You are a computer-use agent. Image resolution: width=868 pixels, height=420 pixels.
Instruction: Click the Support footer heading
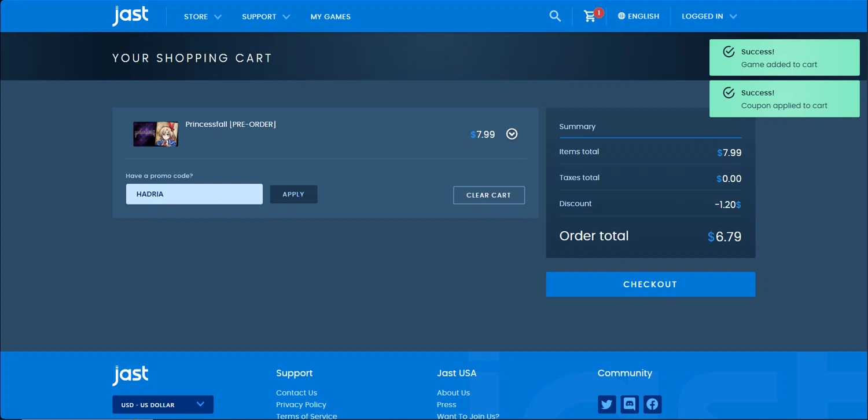point(294,373)
